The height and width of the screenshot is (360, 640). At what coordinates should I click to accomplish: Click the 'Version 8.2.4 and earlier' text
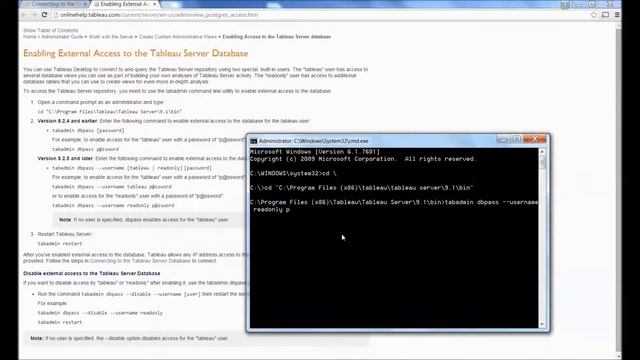67,121
